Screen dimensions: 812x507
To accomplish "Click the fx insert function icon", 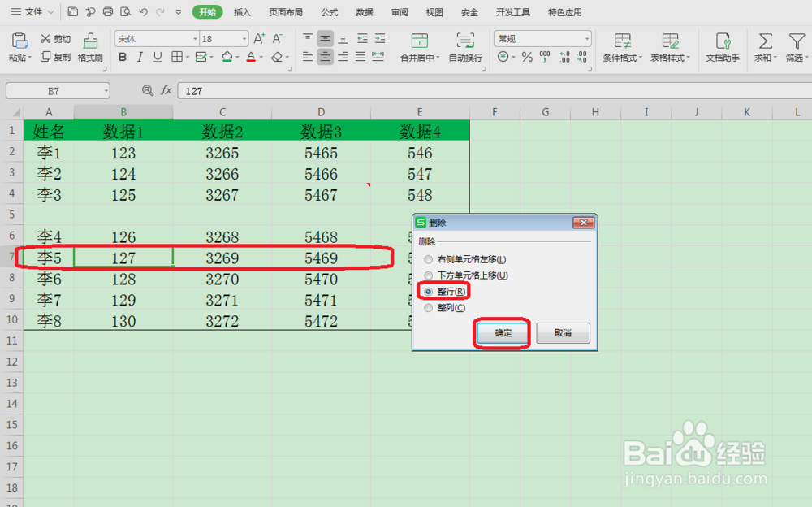I will pos(166,91).
